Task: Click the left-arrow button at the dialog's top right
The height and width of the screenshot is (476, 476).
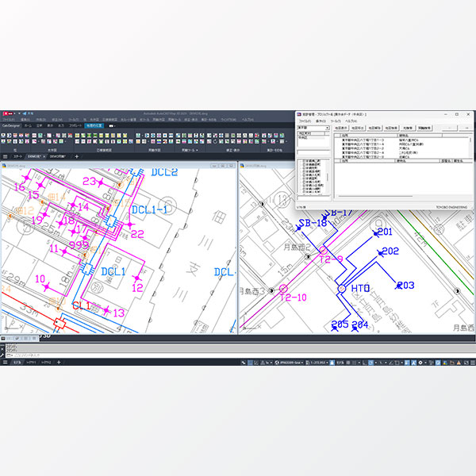Action: click(450, 128)
